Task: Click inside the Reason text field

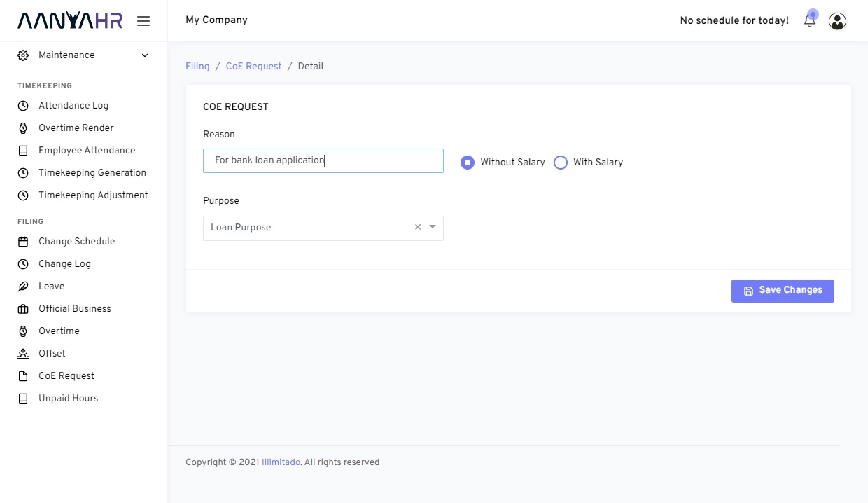Action: pos(323,160)
